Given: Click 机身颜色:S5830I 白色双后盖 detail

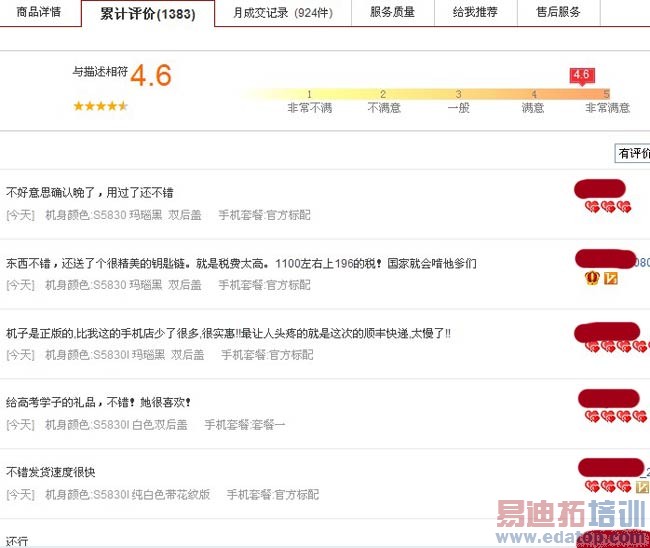Looking at the screenshot, I should click(x=116, y=425).
